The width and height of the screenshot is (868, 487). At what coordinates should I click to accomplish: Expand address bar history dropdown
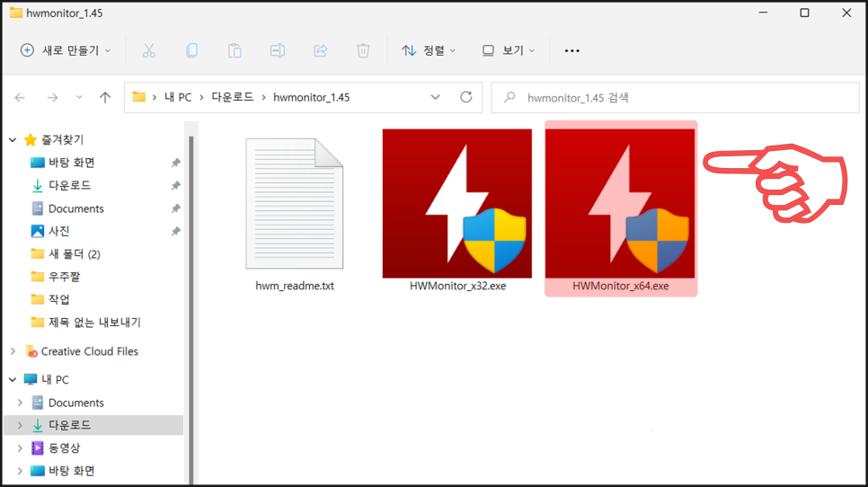[x=435, y=97]
